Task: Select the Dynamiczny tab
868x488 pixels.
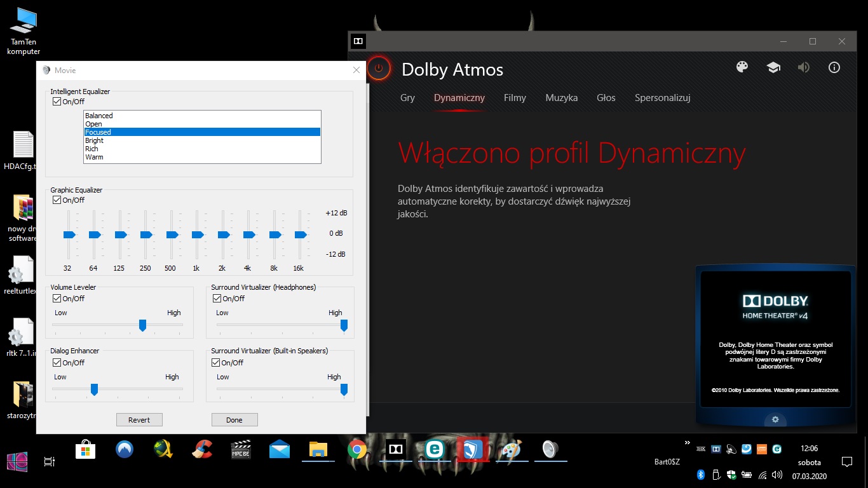Action: pos(459,98)
